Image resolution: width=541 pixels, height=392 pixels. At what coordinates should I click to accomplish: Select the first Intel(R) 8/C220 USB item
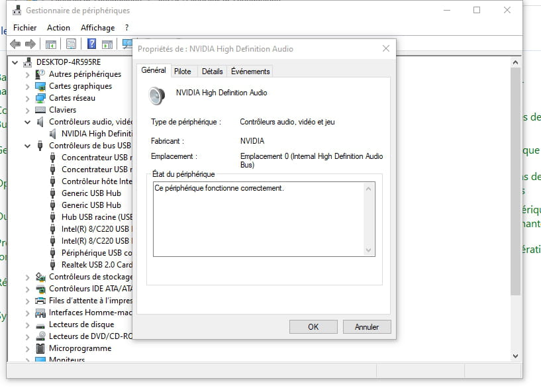(x=97, y=229)
